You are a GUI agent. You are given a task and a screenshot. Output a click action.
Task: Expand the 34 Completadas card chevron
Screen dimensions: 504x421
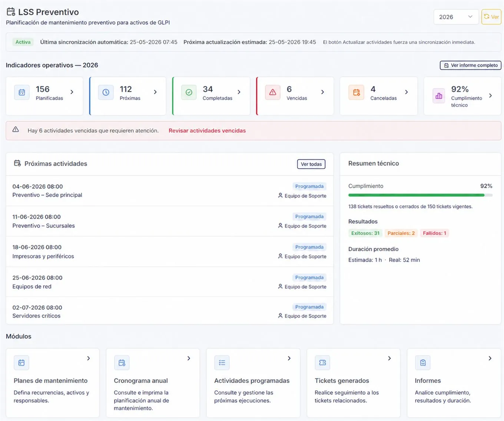(x=239, y=92)
